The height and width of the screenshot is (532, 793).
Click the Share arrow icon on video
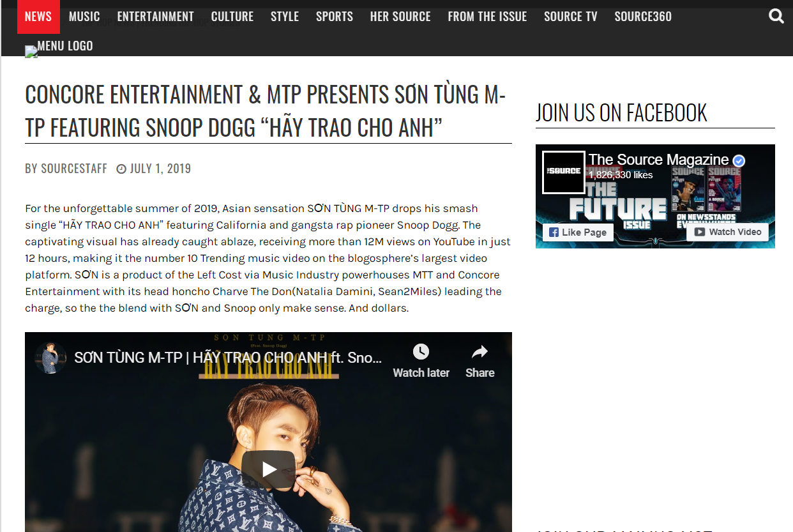coord(480,352)
